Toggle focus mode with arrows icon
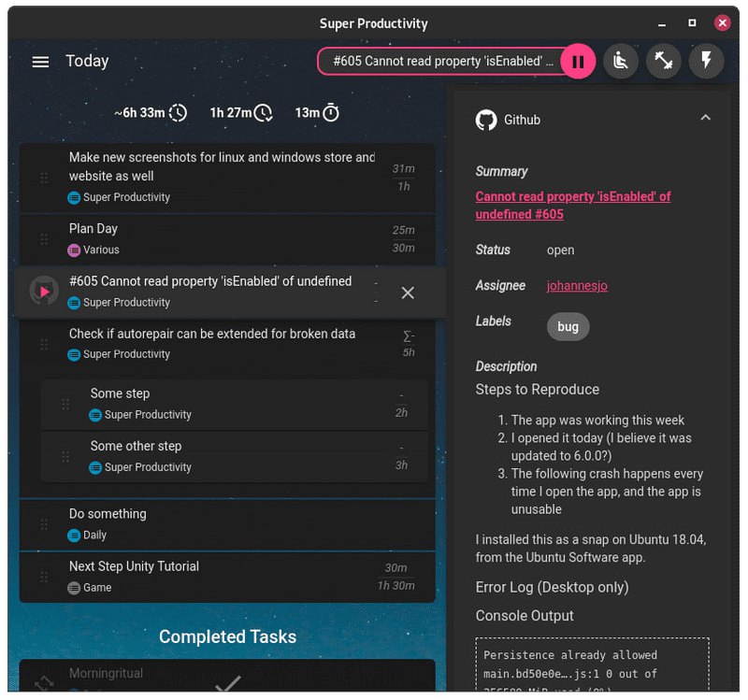 [664, 62]
